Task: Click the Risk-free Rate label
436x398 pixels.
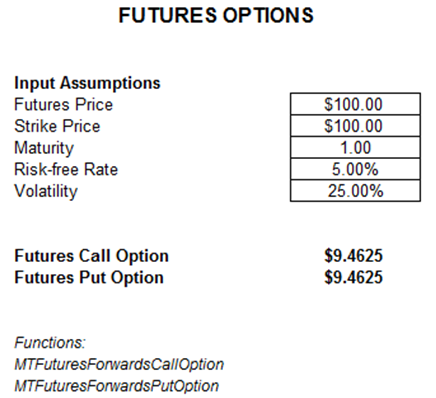Action: (66, 169)
